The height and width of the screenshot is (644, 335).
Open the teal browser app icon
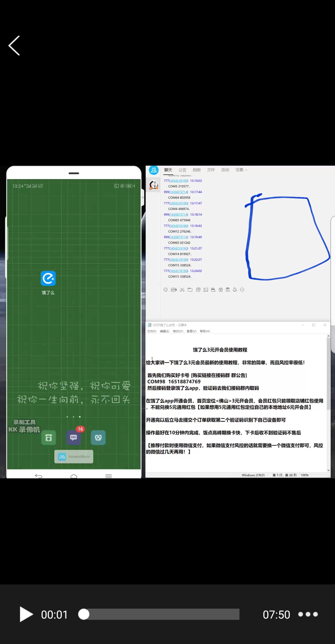point(98,438)
